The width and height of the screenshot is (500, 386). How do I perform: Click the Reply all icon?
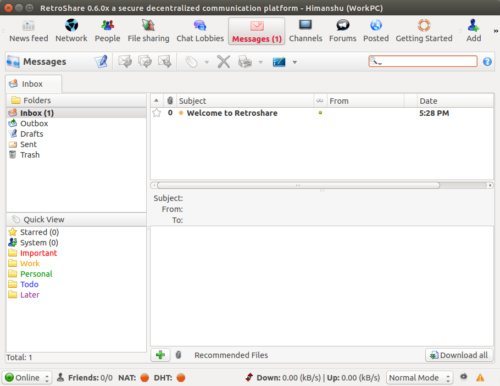click(145, 62)
